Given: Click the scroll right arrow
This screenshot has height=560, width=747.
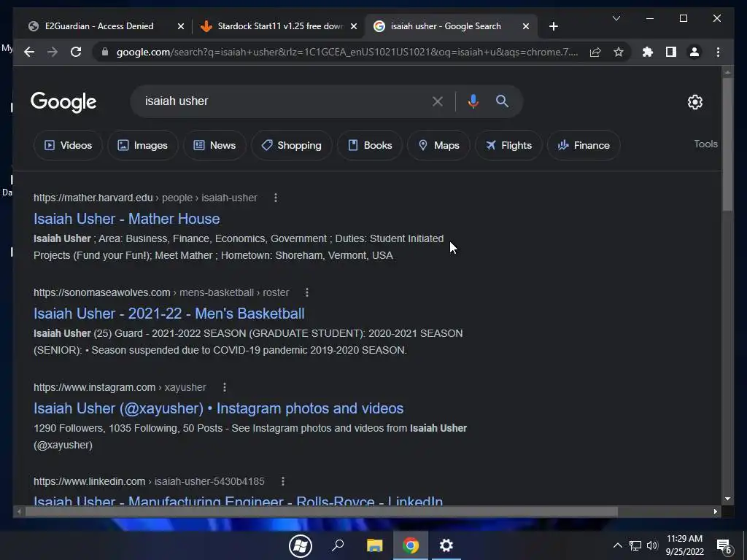Looking at the screenshot, I should (715, 511).
